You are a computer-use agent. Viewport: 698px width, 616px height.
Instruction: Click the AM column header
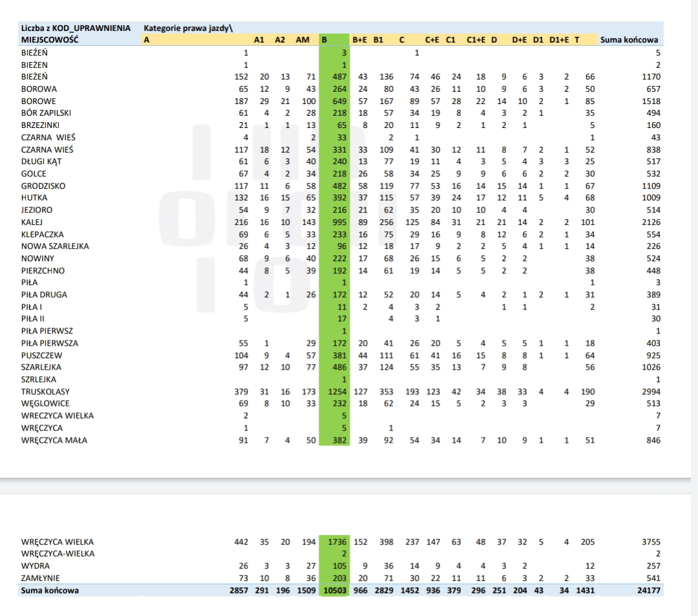[302, 40]
